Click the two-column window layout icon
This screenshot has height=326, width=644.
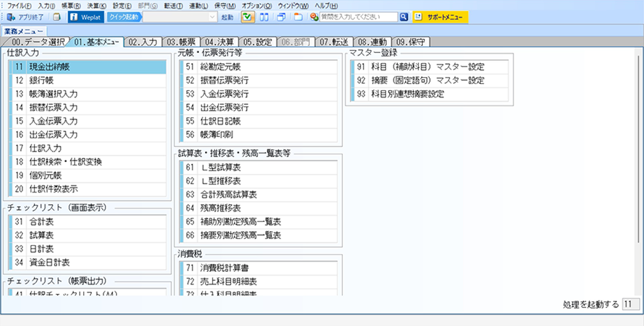264,17
